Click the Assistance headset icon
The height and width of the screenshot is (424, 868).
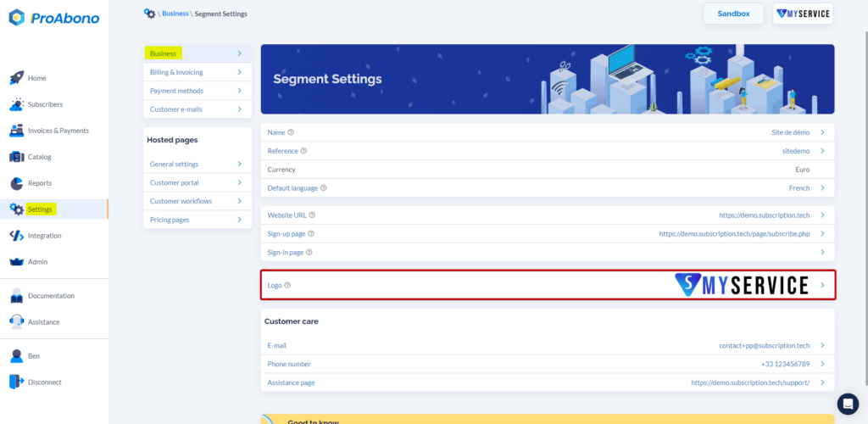click(17, 321)
